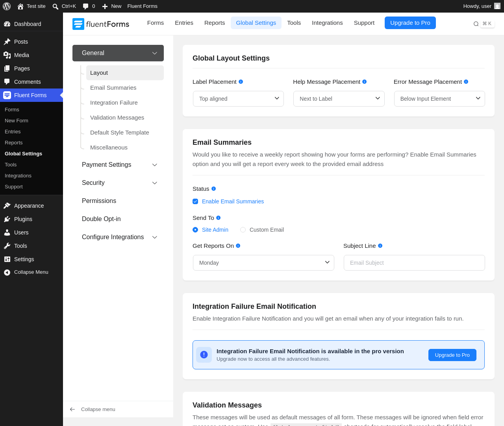Open the Error Message Placement dropdown
Viewport: 504px width, 426px height.
(439, 99)
